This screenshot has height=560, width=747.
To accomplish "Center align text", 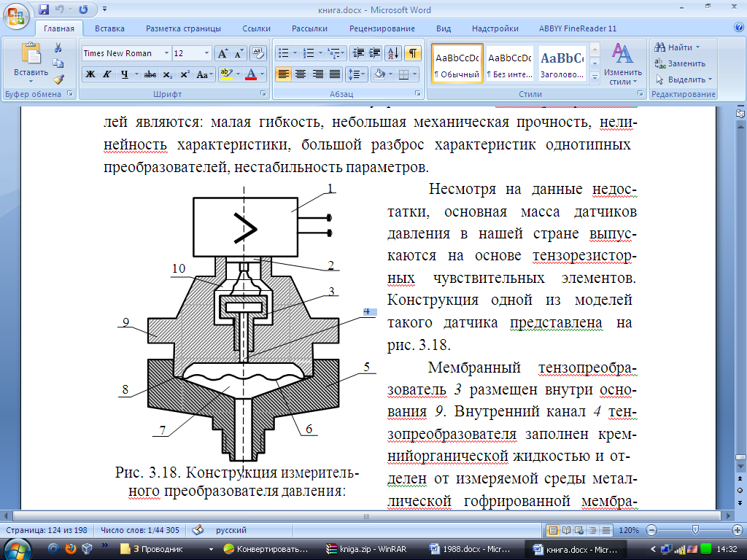I will pos(301,74).
